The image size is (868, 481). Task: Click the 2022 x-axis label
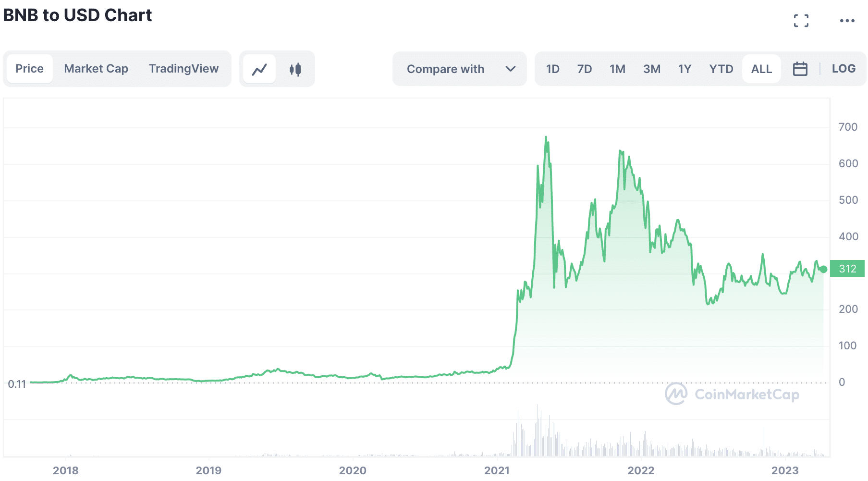tap(641, 470)
